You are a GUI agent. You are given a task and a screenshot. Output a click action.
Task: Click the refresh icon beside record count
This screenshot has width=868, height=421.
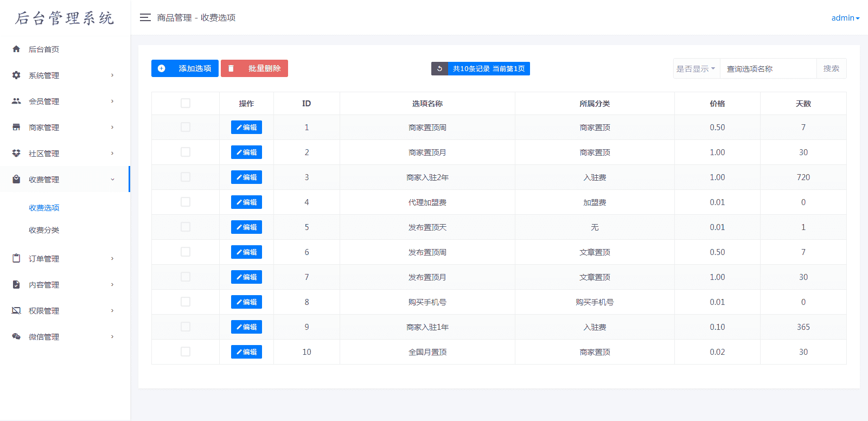(x=439, y=68)
